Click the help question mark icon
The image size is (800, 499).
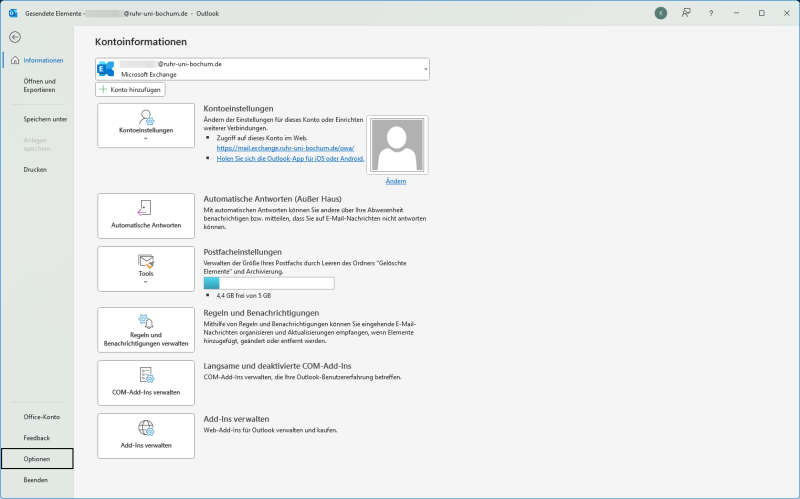coord(711,13)
